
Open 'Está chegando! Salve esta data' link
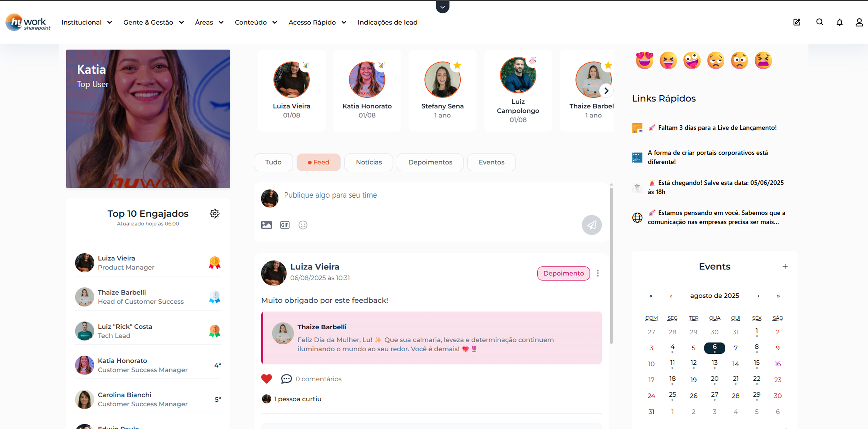pyautogui.click(x=715, y=187)
